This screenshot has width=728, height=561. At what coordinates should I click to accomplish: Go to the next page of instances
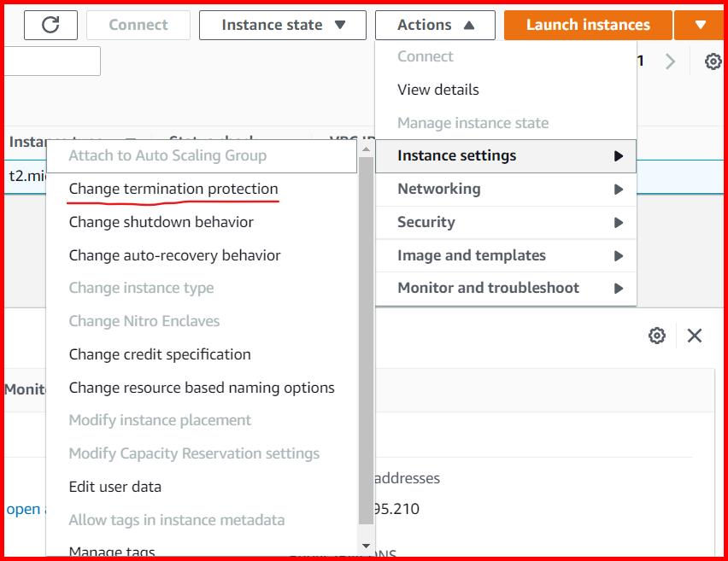coord(670,61)
